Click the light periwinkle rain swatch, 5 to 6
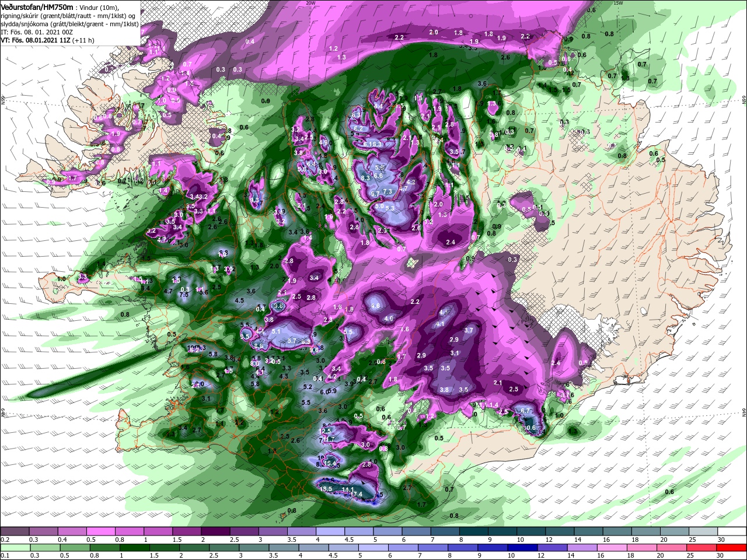The height and width of the screenshot is (560, 747). click(x=373, y=547)
